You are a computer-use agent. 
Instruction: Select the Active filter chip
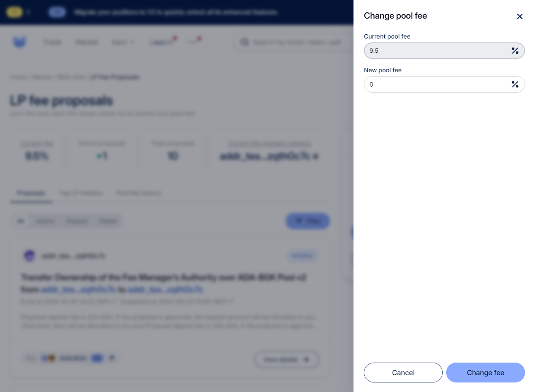coord(45,221)
